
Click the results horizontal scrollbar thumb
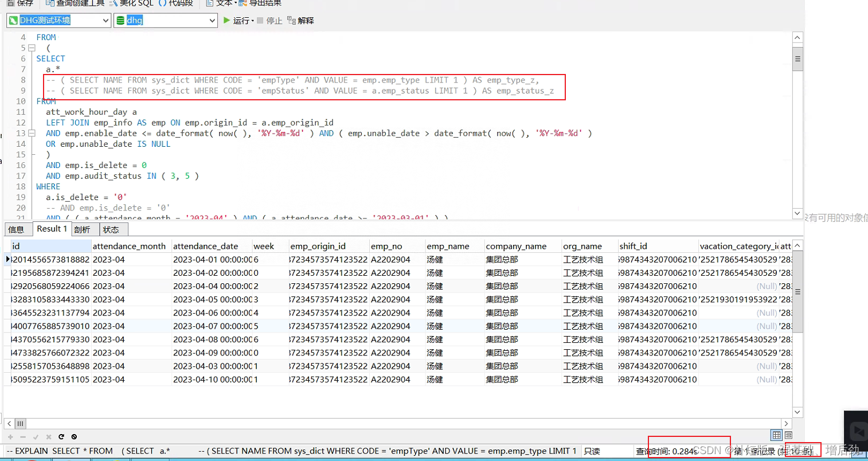coord(21,424)
